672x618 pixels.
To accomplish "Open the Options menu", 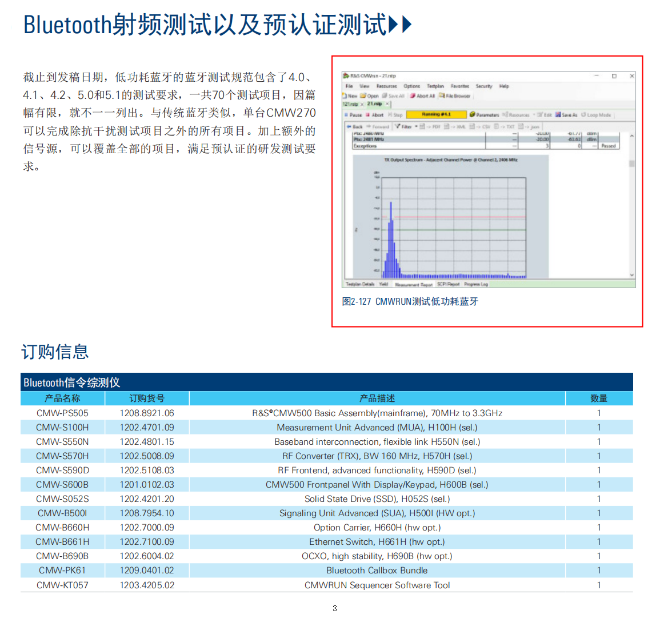I will (412, 86).
